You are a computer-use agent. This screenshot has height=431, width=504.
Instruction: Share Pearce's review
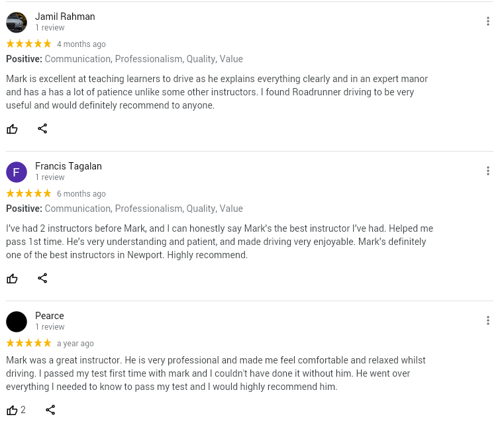coord(50,410)
